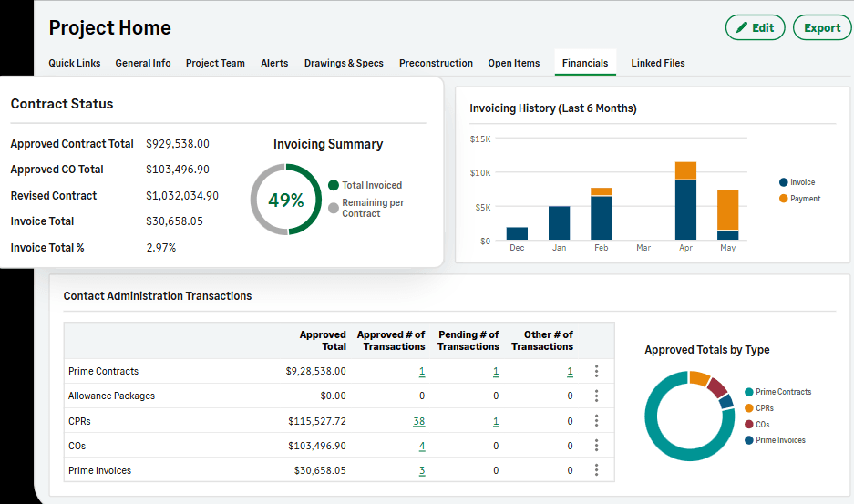Open Prime Contracts approved transactions link
854x504 pixels.
pos(422,372)
